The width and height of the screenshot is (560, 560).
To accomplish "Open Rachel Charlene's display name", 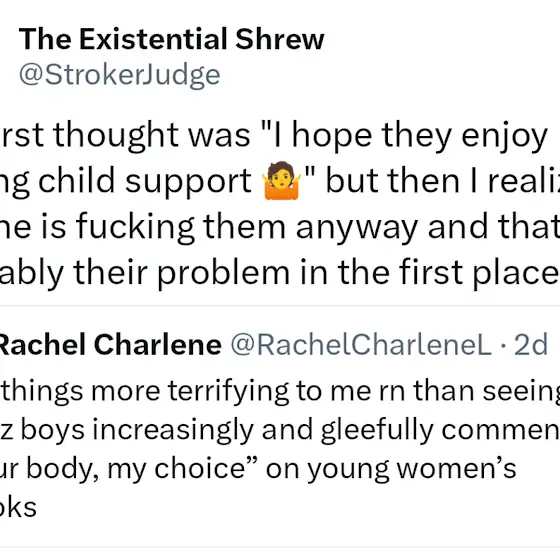I will click(109, 345).
